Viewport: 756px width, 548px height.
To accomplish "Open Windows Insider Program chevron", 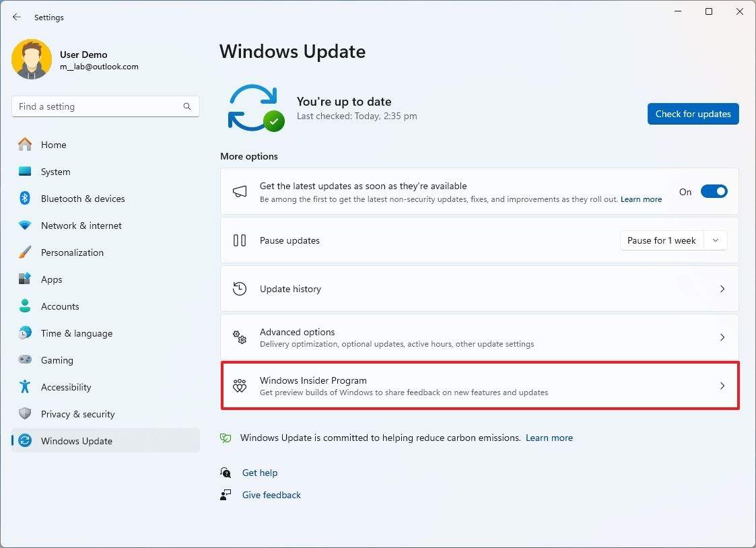I will pyautogui.click(x=722, y=386).
